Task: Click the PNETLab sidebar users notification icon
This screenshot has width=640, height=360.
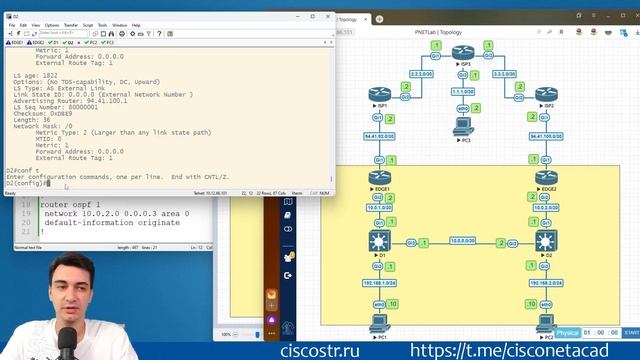Action: click(x=289, y=257)
